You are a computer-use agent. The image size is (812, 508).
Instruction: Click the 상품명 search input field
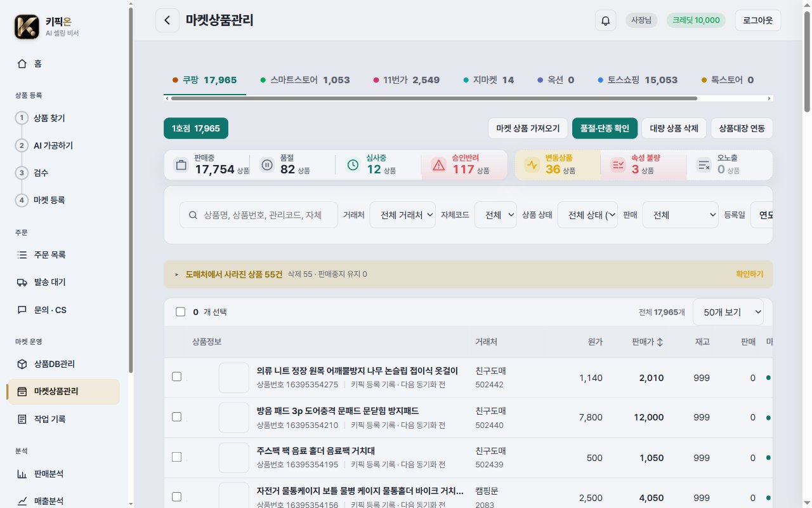point(259,215)
